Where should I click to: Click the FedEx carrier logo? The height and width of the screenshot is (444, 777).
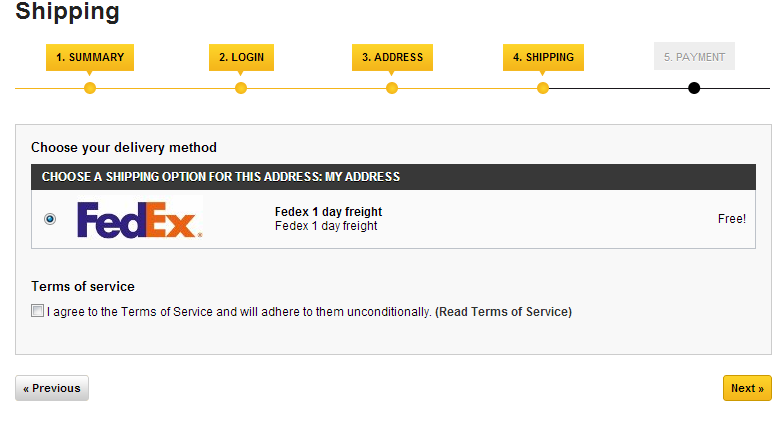[139, 220]
